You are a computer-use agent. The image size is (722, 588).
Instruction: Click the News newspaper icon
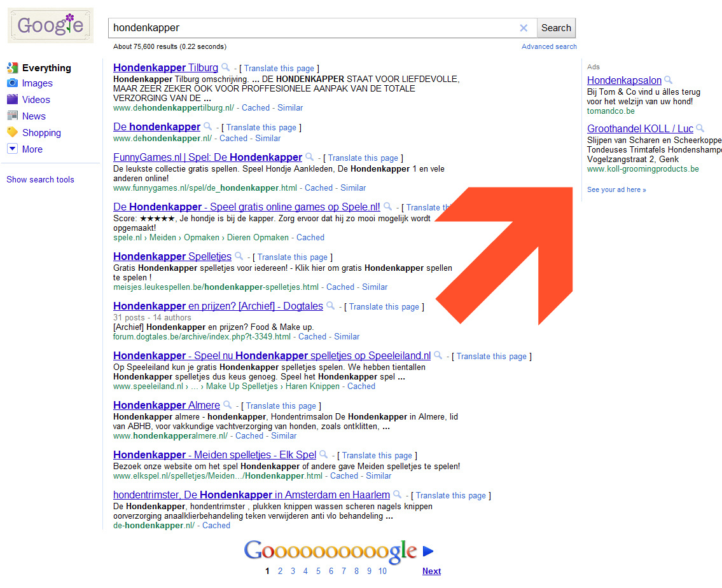tap(13, 116)
